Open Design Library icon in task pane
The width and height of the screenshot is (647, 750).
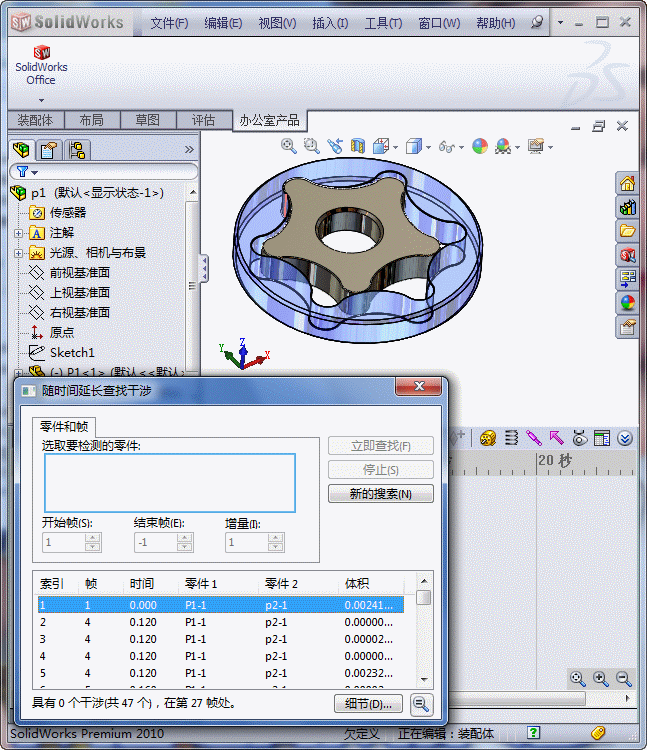pyautogui.click(x=627, y=207)
